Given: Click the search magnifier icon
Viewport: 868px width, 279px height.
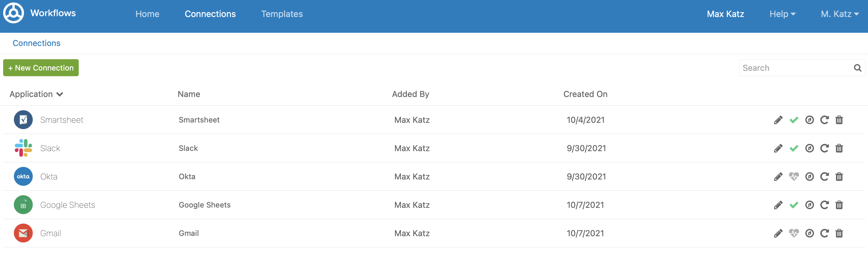Looking at the screenshot, I should [x=857, y=68].
